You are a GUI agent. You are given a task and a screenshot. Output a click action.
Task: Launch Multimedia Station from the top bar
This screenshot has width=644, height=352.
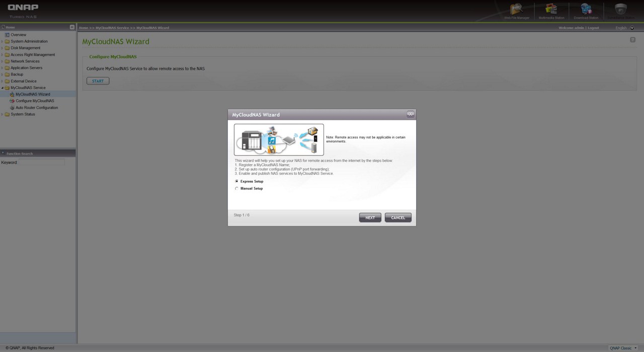click(x=551, y=11)
